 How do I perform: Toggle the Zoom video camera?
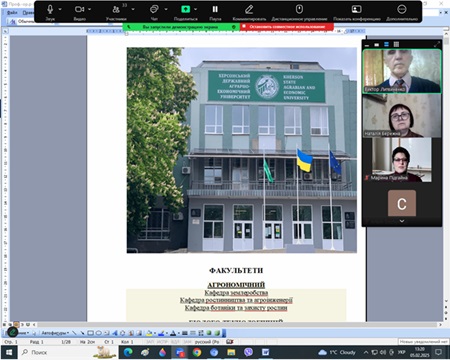click(79, 10)
